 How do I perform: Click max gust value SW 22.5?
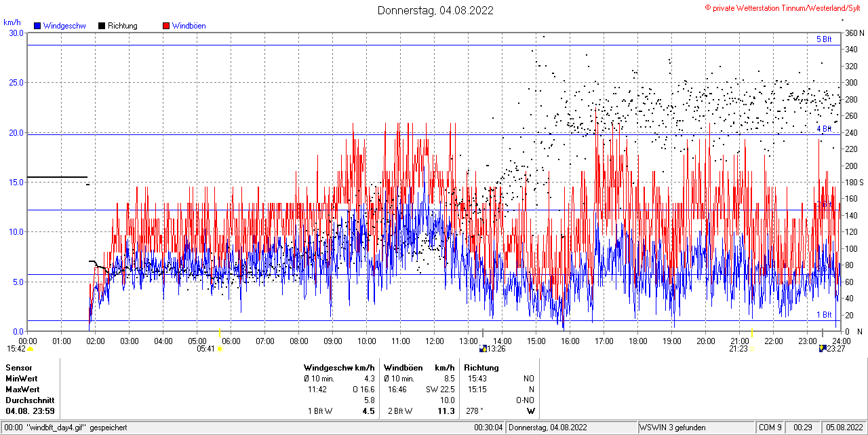tap(440, 390)
